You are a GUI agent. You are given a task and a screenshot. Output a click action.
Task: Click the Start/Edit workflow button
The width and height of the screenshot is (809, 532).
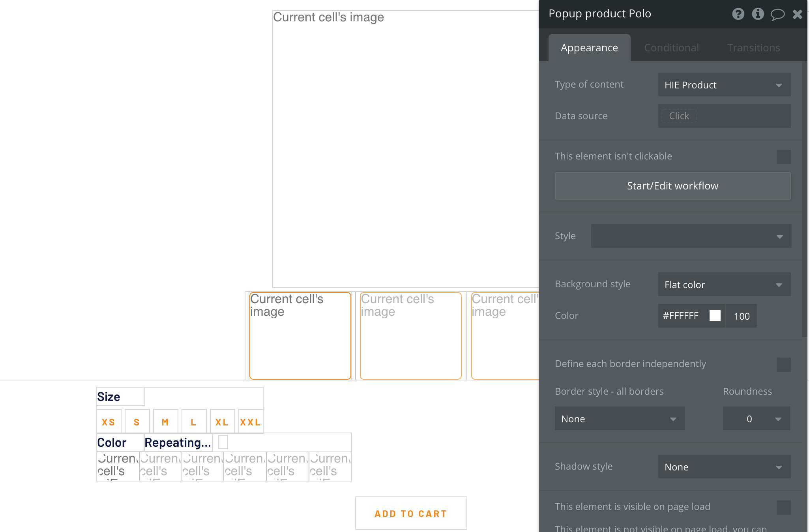[672, 186]
